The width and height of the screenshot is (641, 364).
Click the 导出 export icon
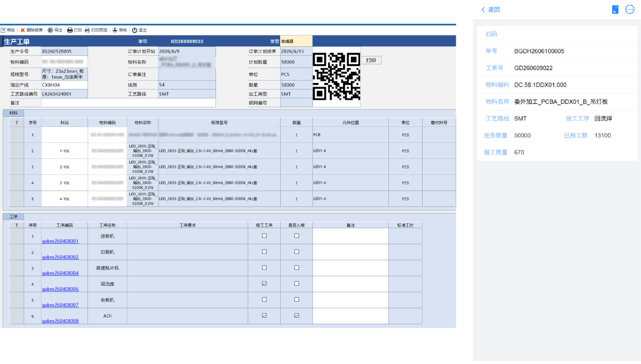50,30
